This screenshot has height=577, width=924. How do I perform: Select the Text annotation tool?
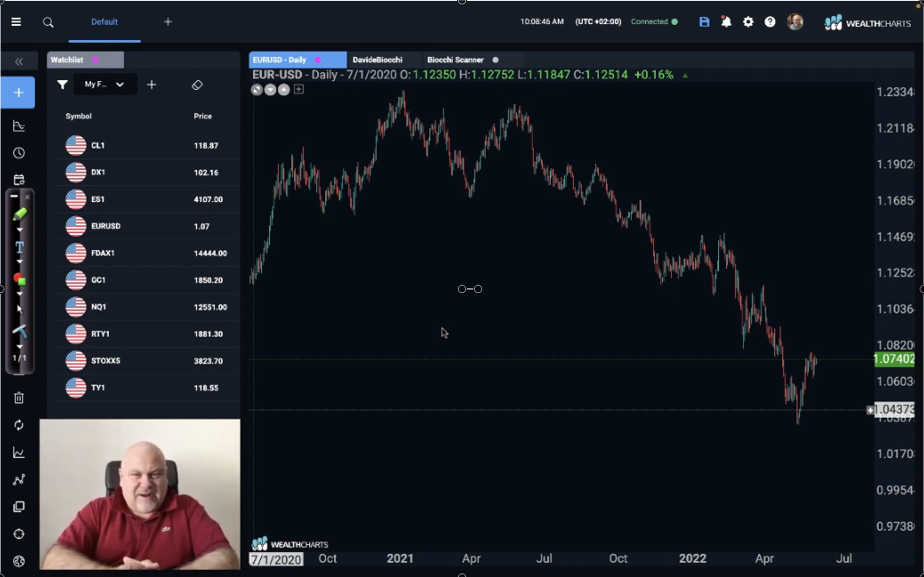(20, 248)
